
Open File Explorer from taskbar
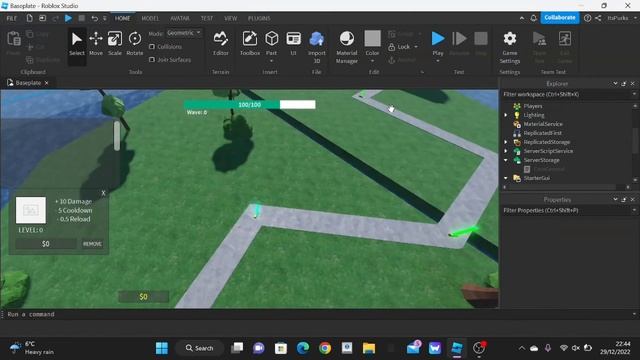point(369,348)
